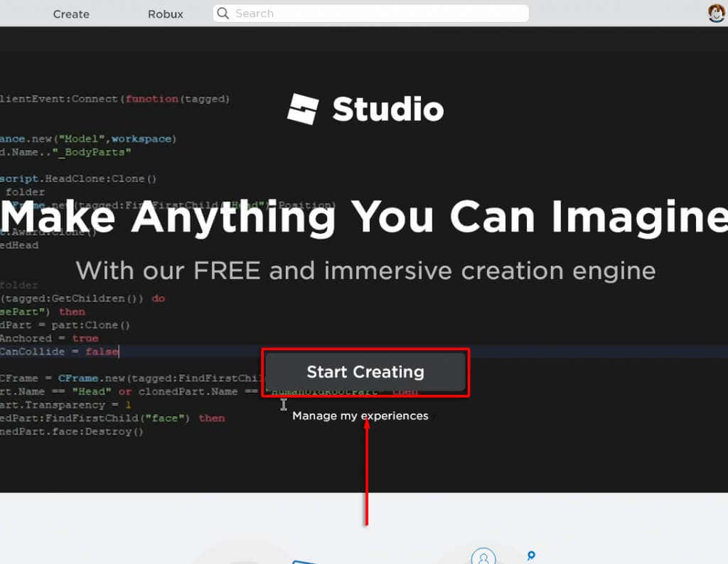Select the Robux menu item
This screenshot has height=564, width=728.
pyautogui.click(x=164, y=13)
